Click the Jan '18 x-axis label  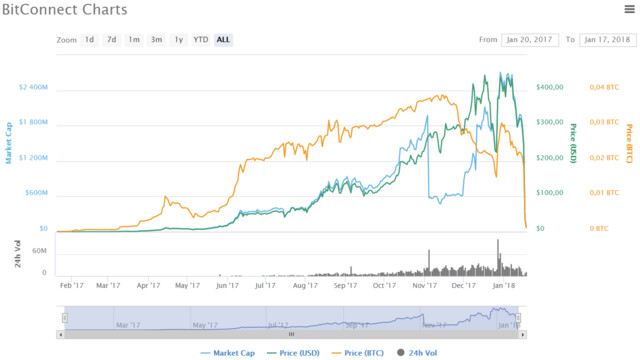pyautogui.click(x=504, y=285)
